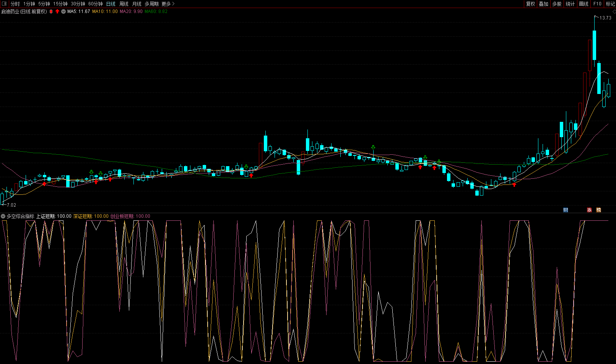The width and height of the screenshot is (616, 364).
Task: Select the 30分钟 period tab
Action: [78, 4]
